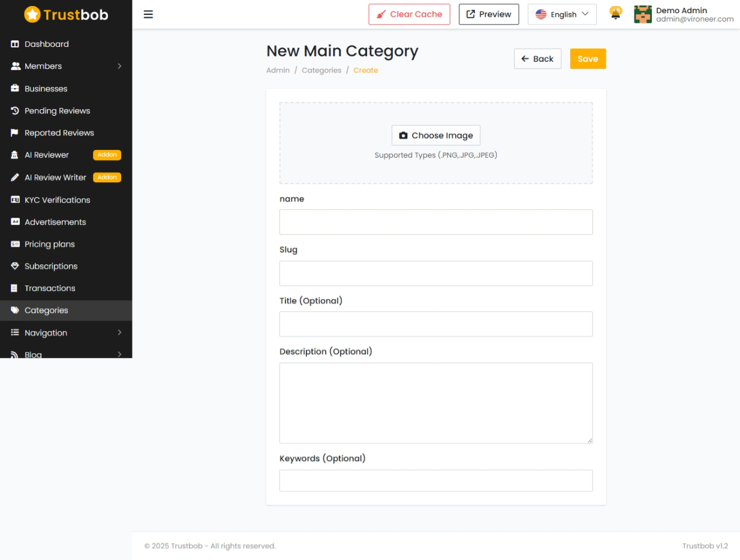Select Reported Reviews menu item

(x=66, y=133)
